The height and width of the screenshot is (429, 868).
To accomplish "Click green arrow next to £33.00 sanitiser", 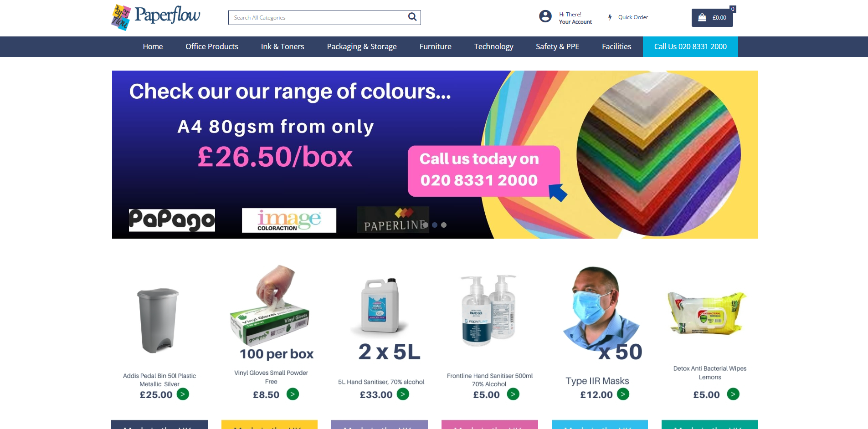I will [403, 394].
